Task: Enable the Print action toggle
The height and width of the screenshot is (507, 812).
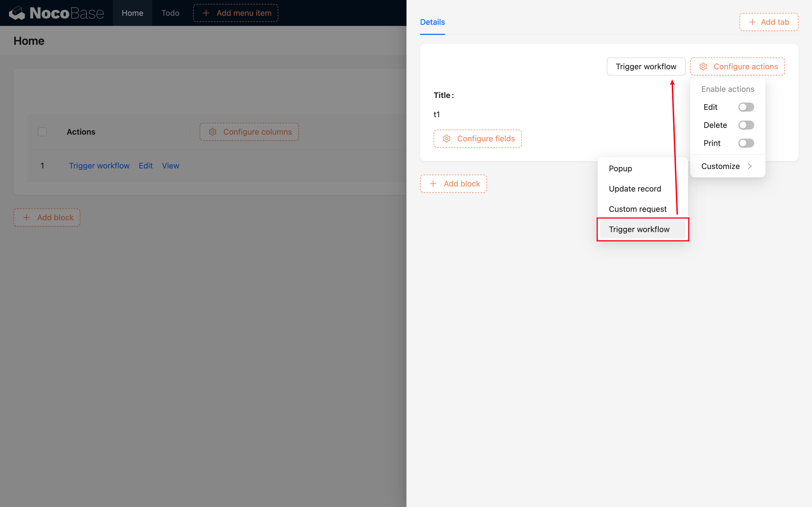Action: 746,143
